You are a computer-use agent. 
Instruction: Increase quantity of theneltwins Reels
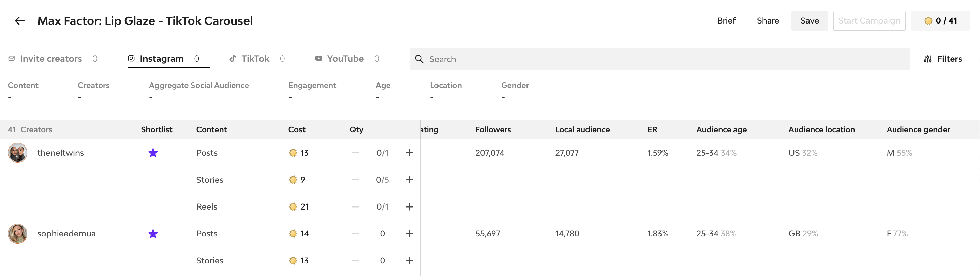[x=409, y=207]
